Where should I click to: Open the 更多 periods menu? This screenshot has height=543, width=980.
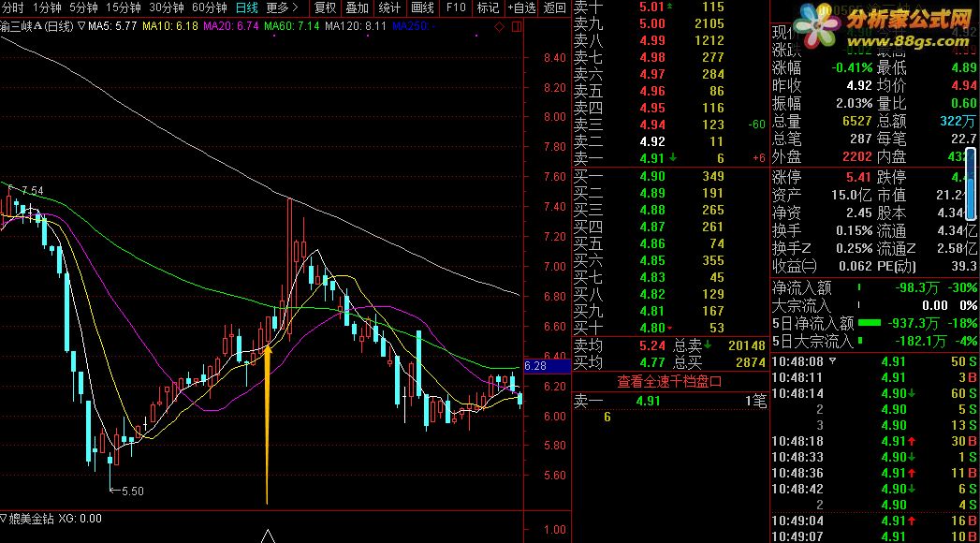282,7
